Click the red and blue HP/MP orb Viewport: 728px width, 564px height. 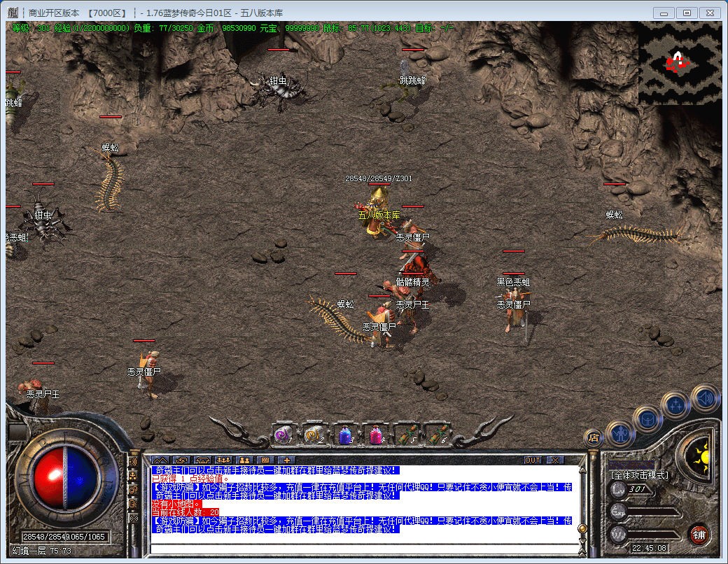[66, 478]
